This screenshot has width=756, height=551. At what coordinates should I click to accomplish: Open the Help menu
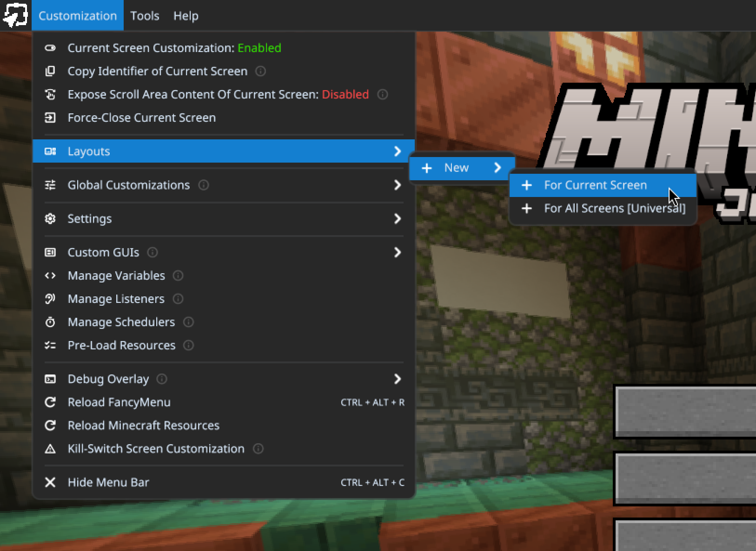(x=186, y=15)
